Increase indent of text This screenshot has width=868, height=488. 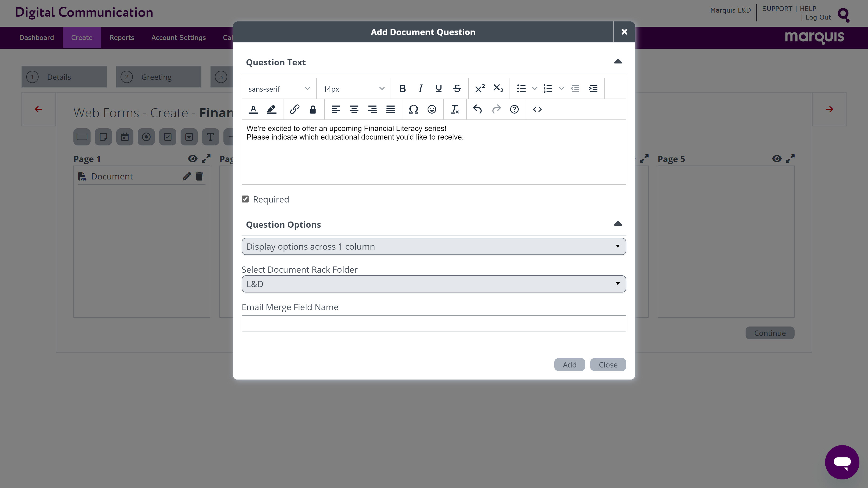click(593, 89)
